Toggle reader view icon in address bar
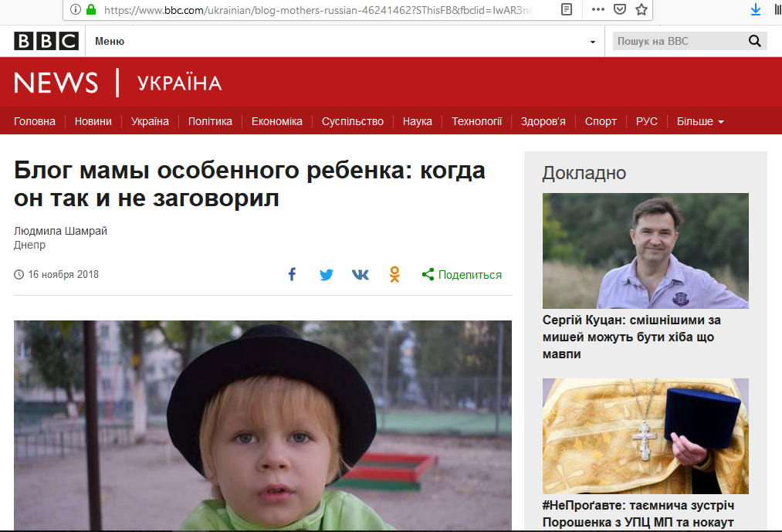Screen dimensions: 782x532 pos(567,9)
